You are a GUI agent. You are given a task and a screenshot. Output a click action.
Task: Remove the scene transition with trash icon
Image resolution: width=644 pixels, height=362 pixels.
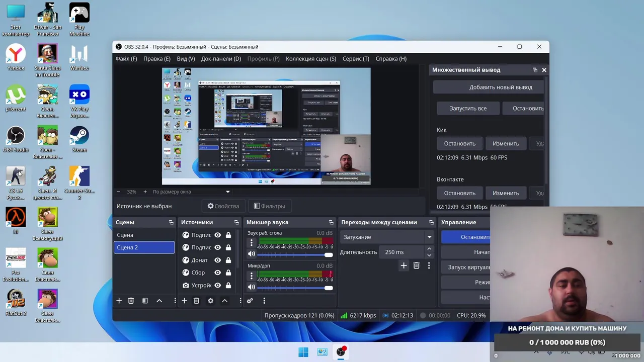point(416,265)
